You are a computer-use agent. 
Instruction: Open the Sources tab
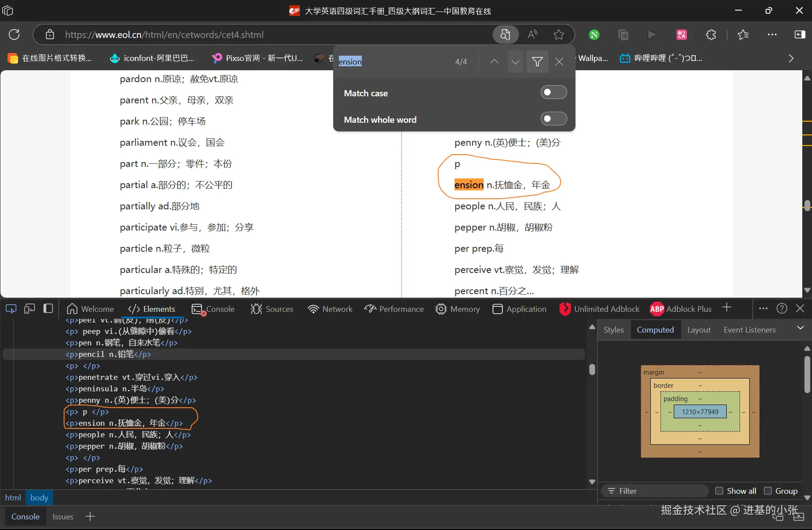point(272,309)
